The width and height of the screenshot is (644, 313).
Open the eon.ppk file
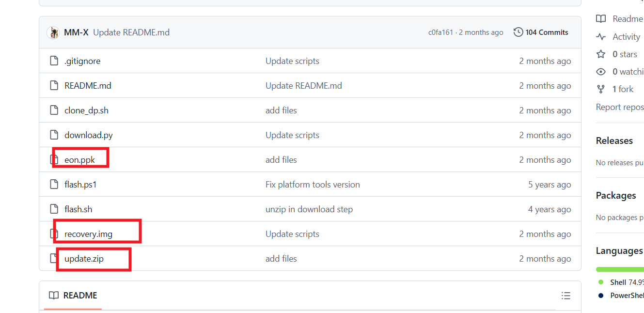click(79, 160)
